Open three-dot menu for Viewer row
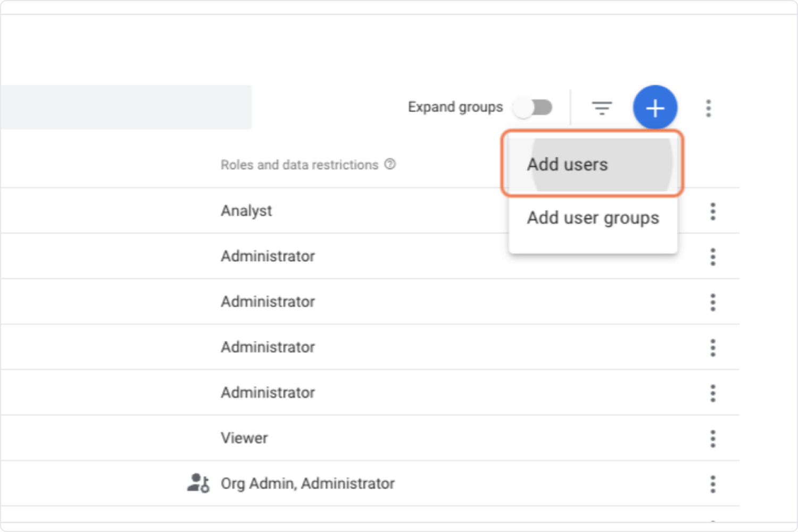 click(713, 439)
